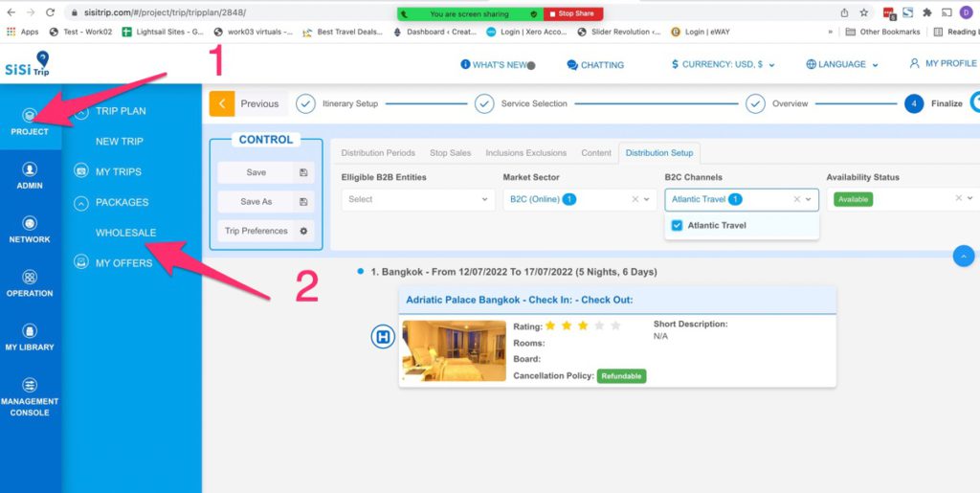
Task: Select step 4 Finalize
Action: (x=934, y=103)
